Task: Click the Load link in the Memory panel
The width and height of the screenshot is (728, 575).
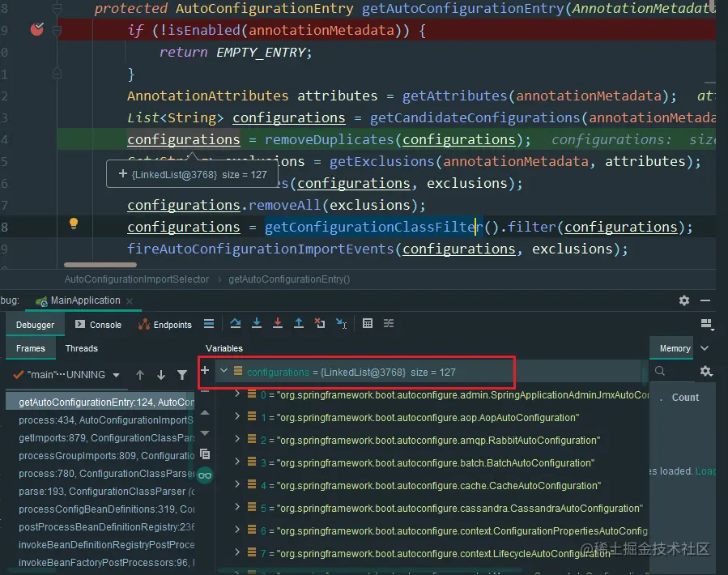Action: coord(705,471)
